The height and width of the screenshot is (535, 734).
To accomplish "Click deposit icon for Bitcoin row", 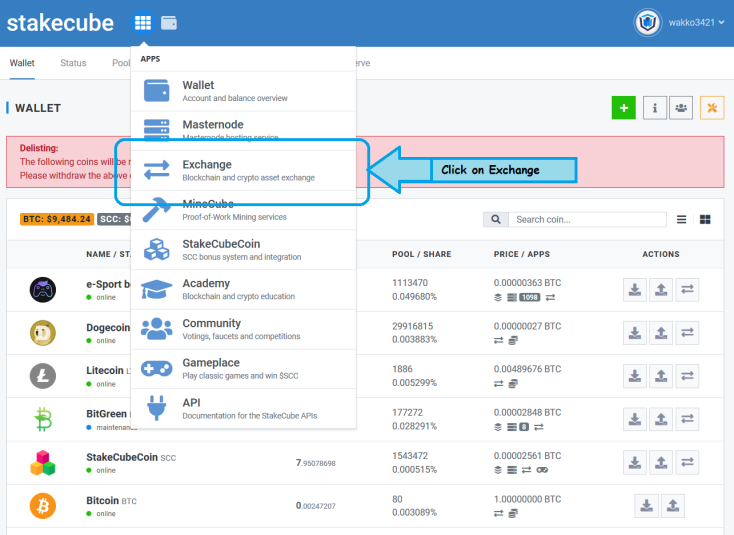I will 646,506.
